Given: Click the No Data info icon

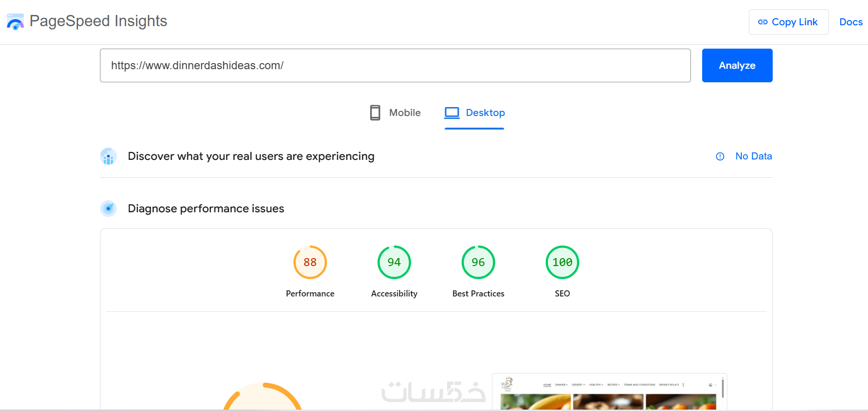Looking at the screenshot, I should [x=720, y=157].
